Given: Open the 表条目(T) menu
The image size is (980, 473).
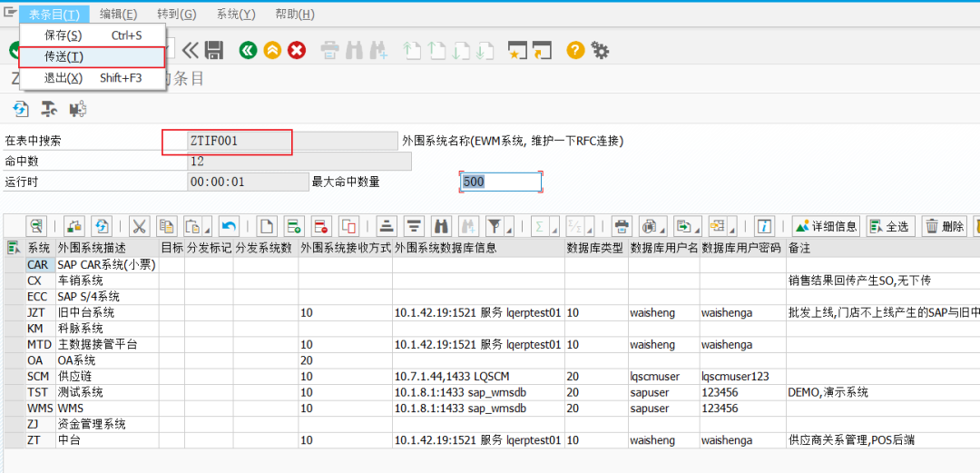Looking at the screenshot, I should point(54,15).
